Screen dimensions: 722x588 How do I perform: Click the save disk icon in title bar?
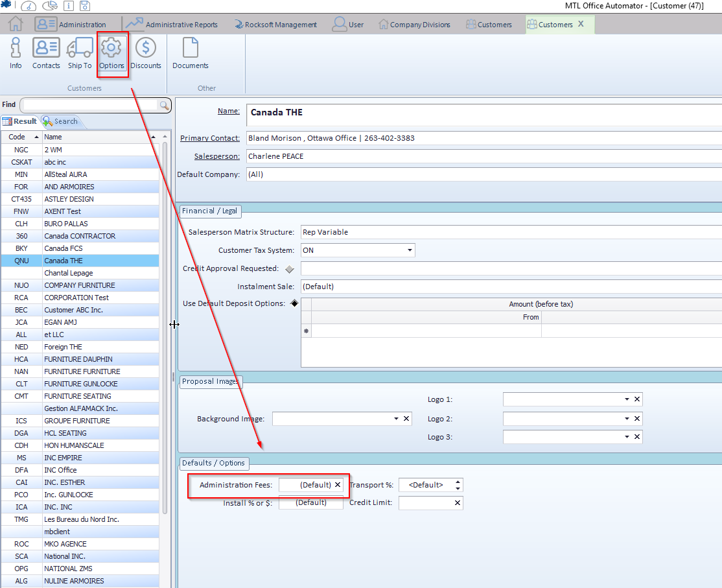[x=86, y=6]
